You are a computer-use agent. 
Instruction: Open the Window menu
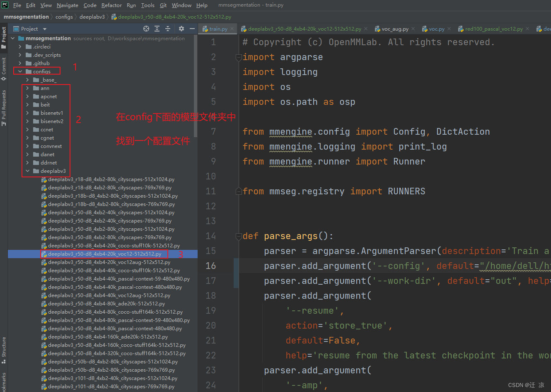coord(181,5)
